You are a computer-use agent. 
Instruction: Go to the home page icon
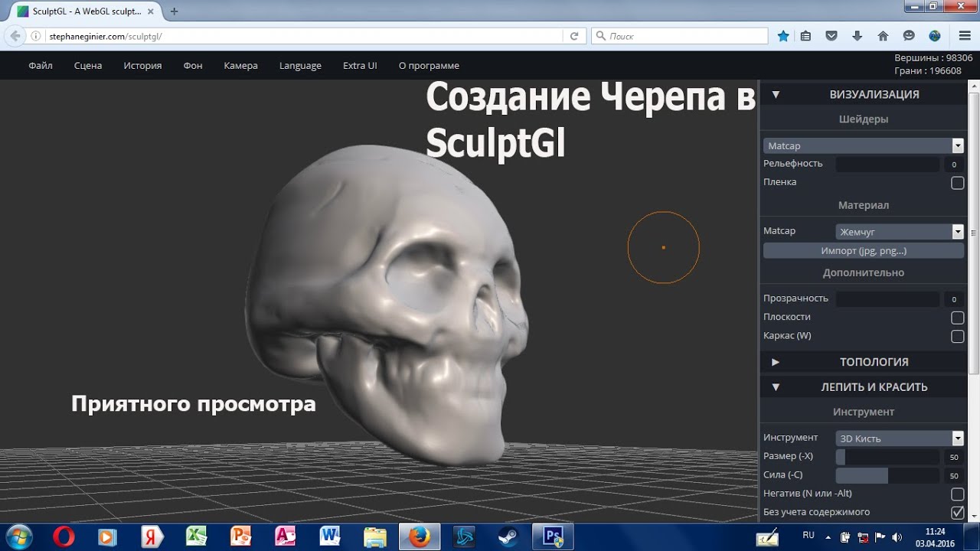883,36
